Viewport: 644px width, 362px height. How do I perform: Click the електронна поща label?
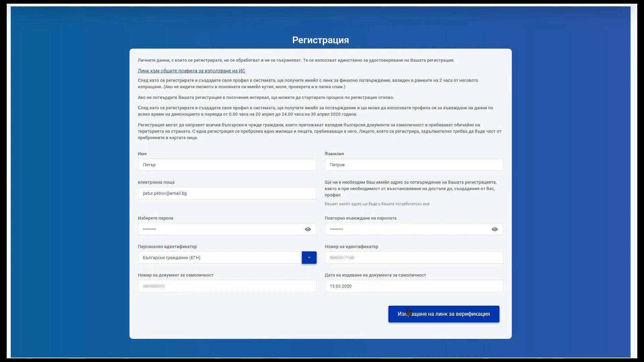156,182
